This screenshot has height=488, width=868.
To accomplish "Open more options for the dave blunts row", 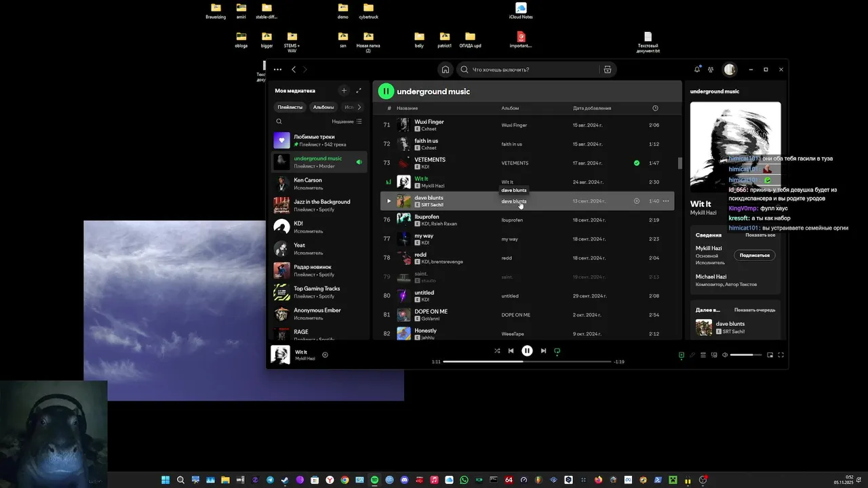I will 666,201.
